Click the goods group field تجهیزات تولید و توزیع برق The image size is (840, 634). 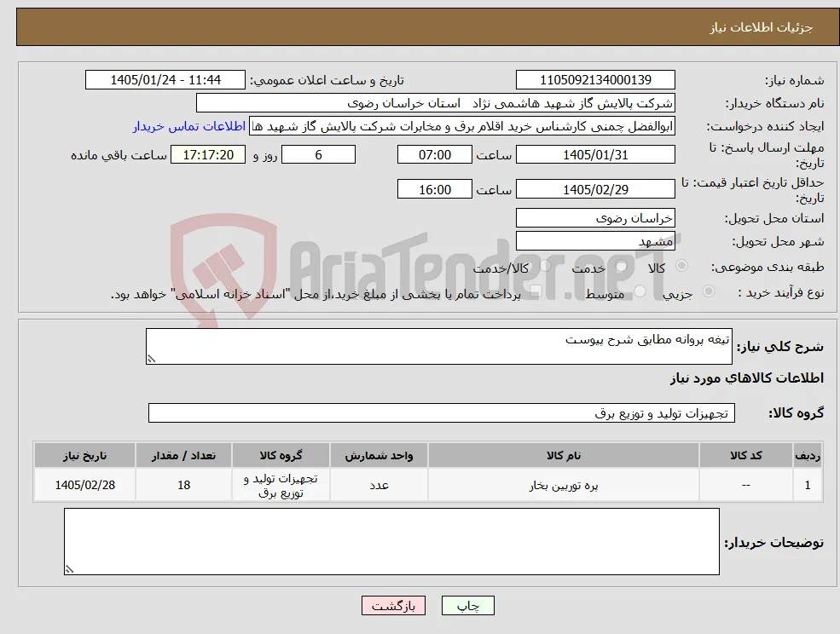pos(442,412)
